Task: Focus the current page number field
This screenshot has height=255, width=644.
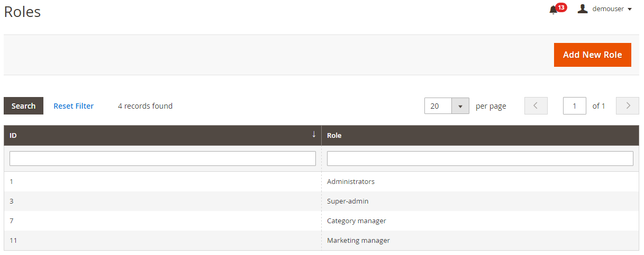Action: click(574, 106)
